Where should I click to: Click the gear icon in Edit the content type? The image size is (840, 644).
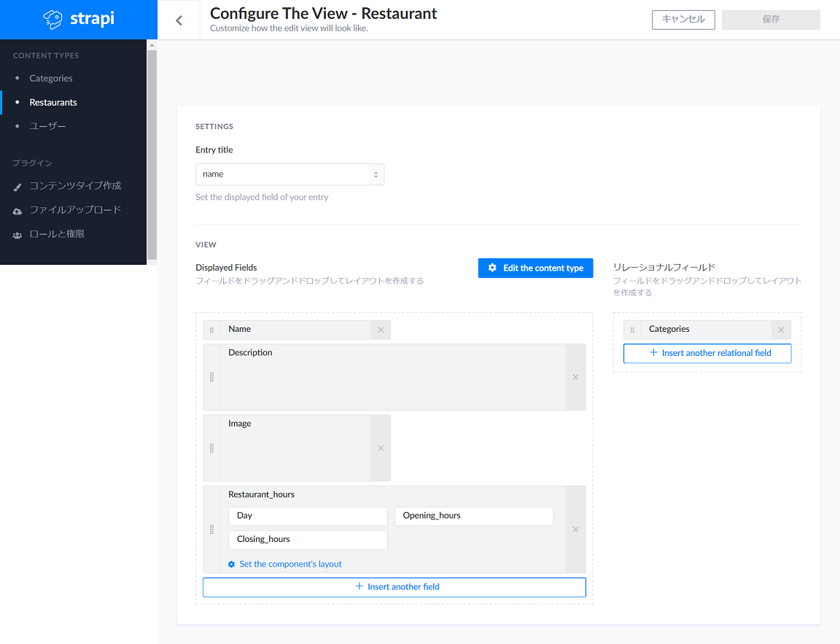click(x=492, y=268)
